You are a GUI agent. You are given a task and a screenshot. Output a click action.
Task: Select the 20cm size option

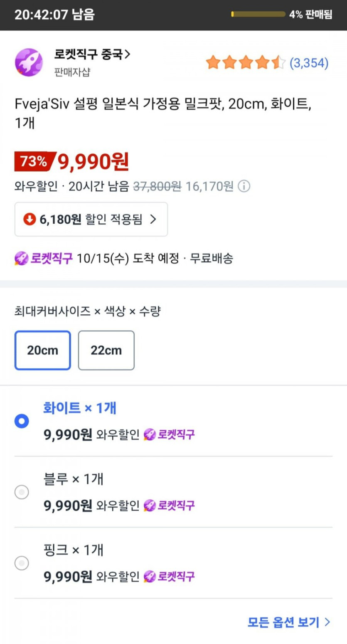[x=42, y=350]
